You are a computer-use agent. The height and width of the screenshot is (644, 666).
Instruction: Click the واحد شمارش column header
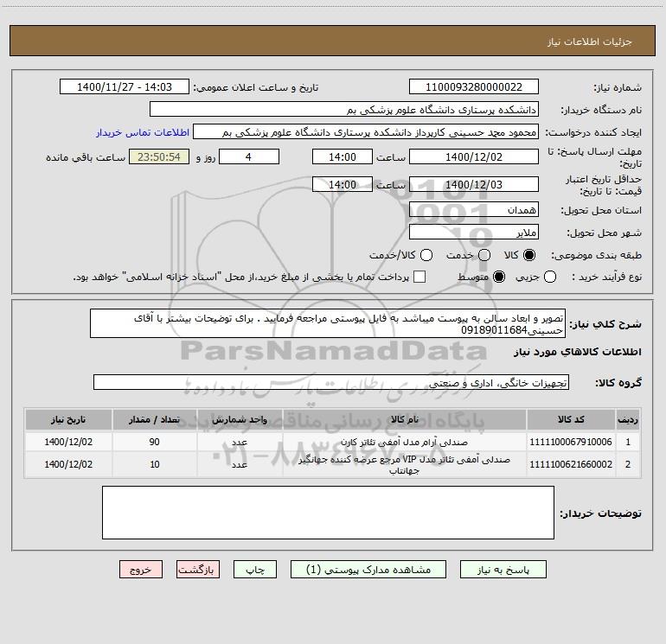point(240,419)
